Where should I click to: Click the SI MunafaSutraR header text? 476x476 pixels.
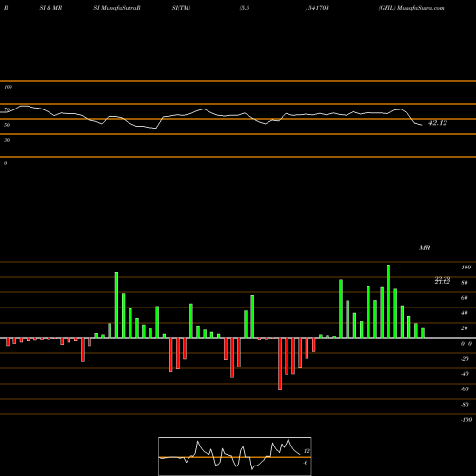(117, 8)
